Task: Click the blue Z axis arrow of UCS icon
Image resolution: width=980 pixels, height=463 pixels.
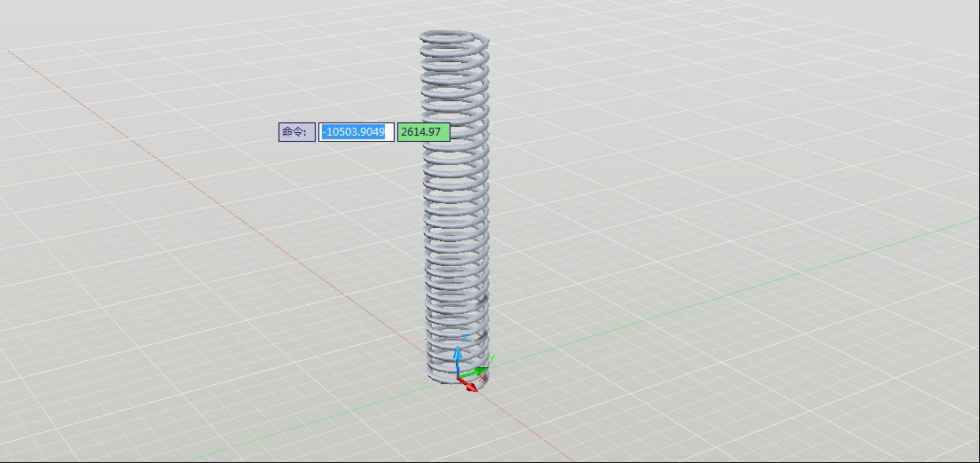Action: (x=458, y=355)
